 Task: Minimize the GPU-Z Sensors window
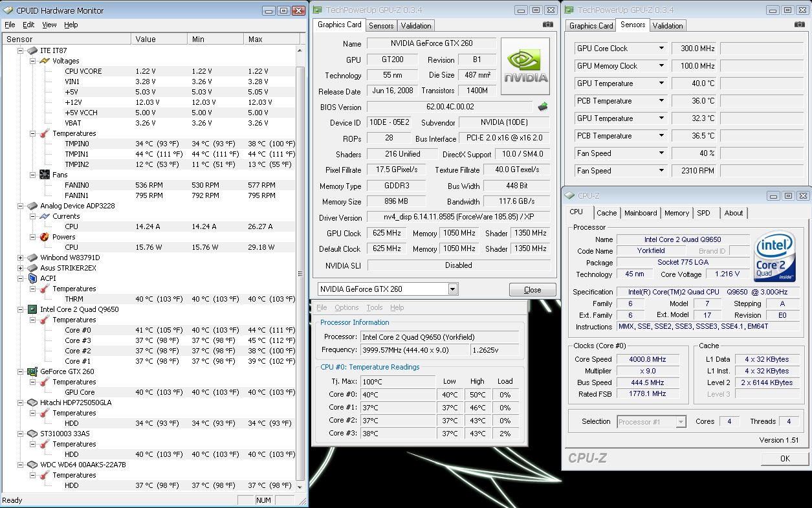coord(774,10)
